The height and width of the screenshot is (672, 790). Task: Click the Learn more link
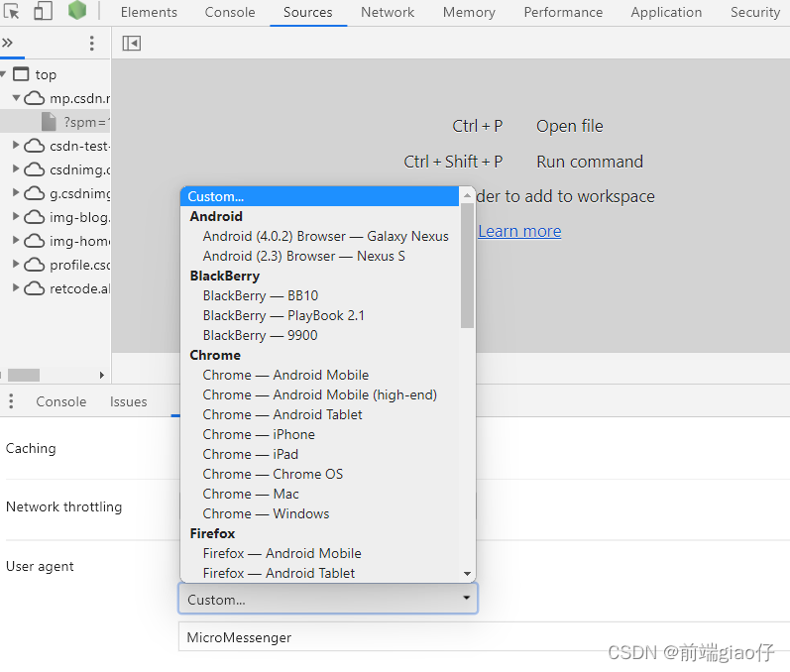point(519,231)
